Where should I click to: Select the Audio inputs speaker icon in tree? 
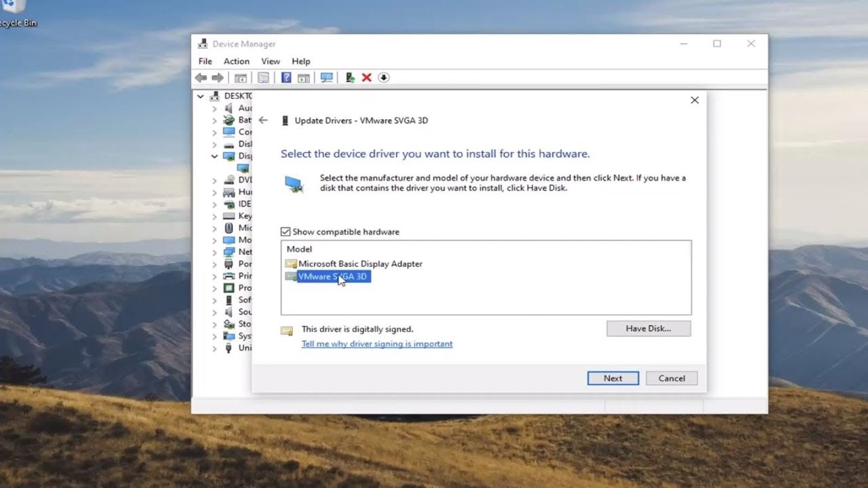click(229, 108)
